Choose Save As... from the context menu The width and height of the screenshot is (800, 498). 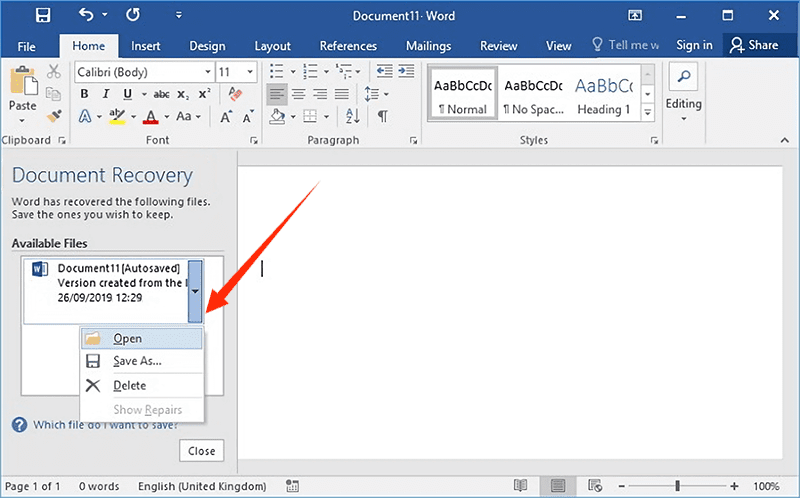[x=137, y=361]
